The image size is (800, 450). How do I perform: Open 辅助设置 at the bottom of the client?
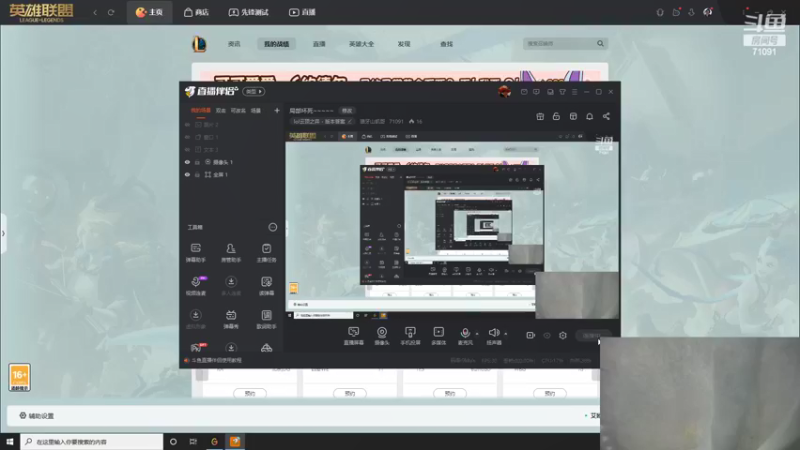36,416
